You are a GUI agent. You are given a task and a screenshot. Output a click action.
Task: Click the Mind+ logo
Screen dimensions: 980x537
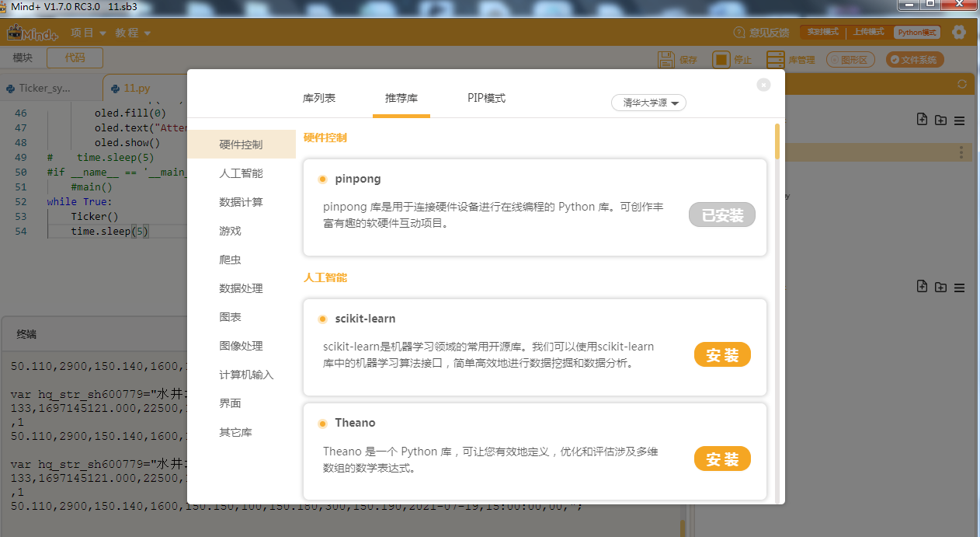(x=33, y=33)
